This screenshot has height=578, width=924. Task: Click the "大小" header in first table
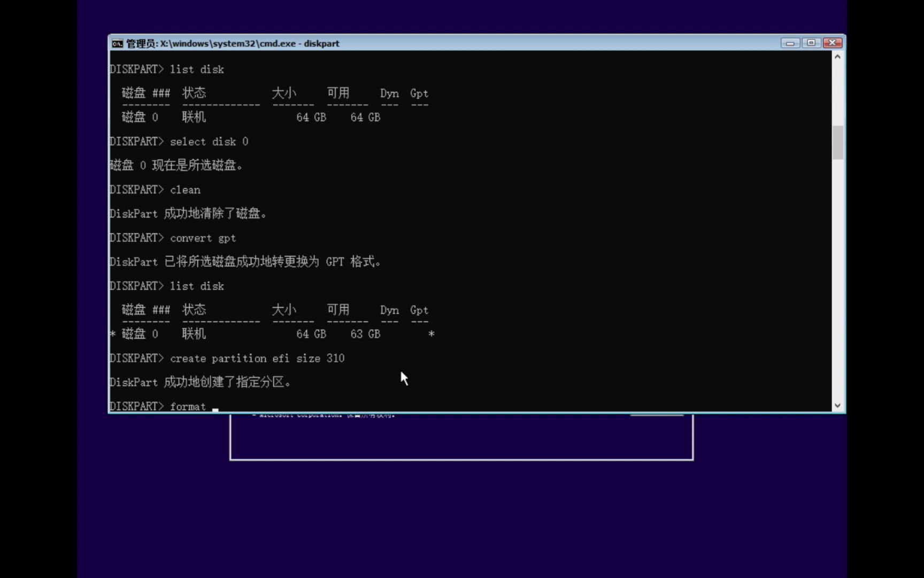tap(284, 93)
